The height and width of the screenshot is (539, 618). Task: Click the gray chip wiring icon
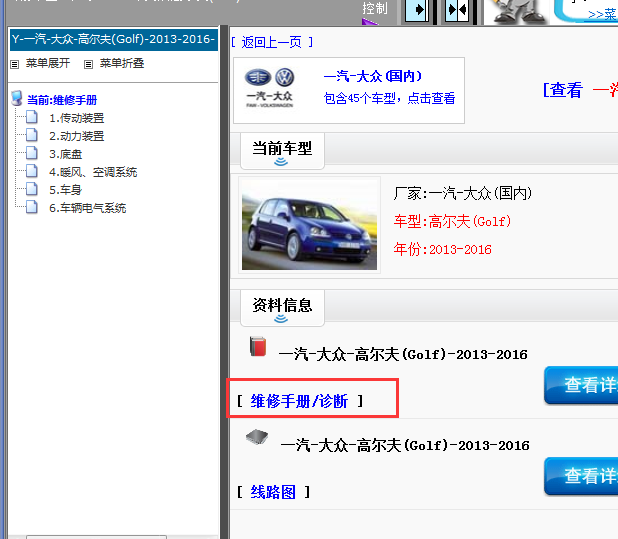(x=257, y=437)
